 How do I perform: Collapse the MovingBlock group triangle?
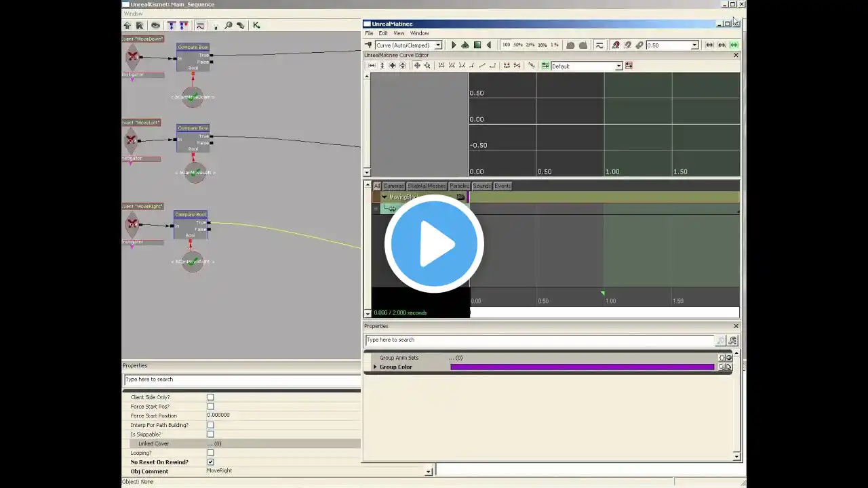point(384,197)
